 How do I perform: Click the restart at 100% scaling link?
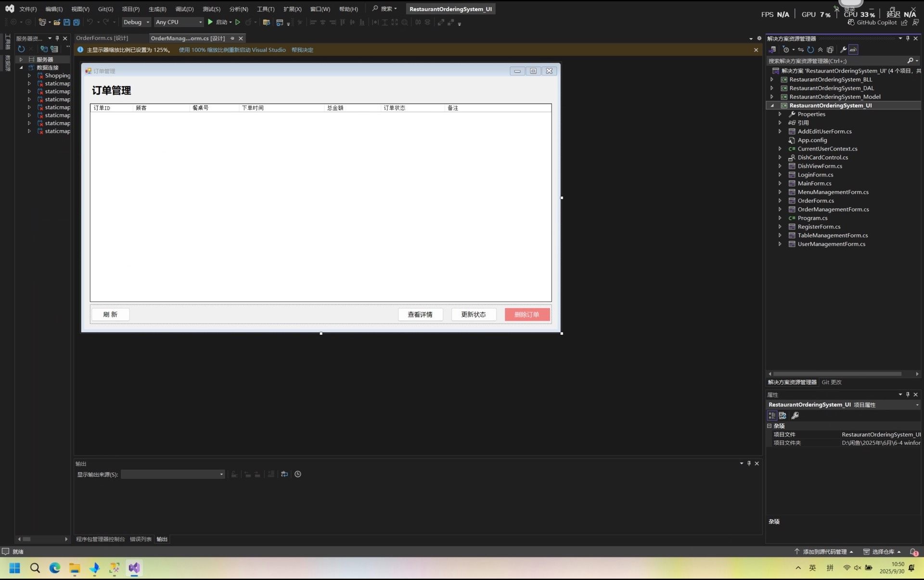[x=232, y=50]
